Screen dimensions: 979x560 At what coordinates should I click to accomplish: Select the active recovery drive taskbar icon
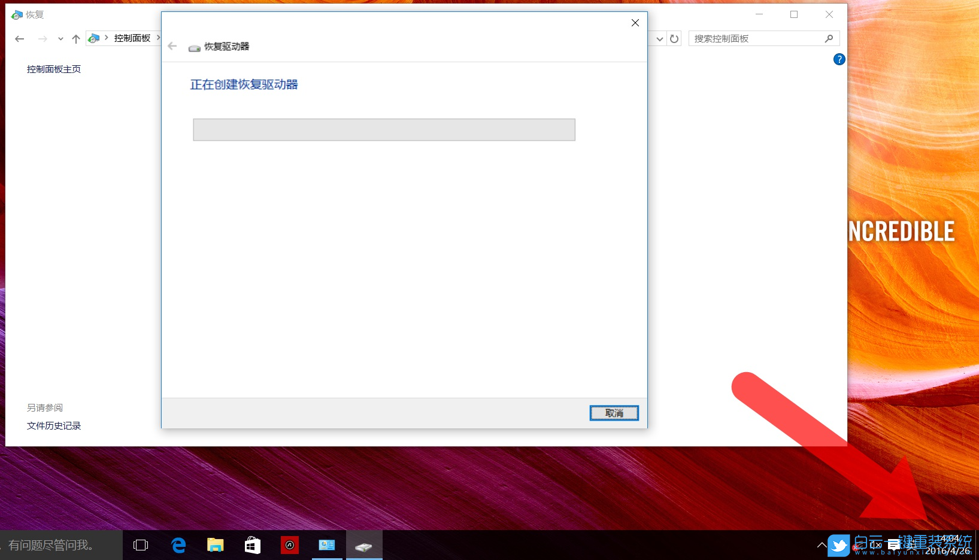click(364, 545)
